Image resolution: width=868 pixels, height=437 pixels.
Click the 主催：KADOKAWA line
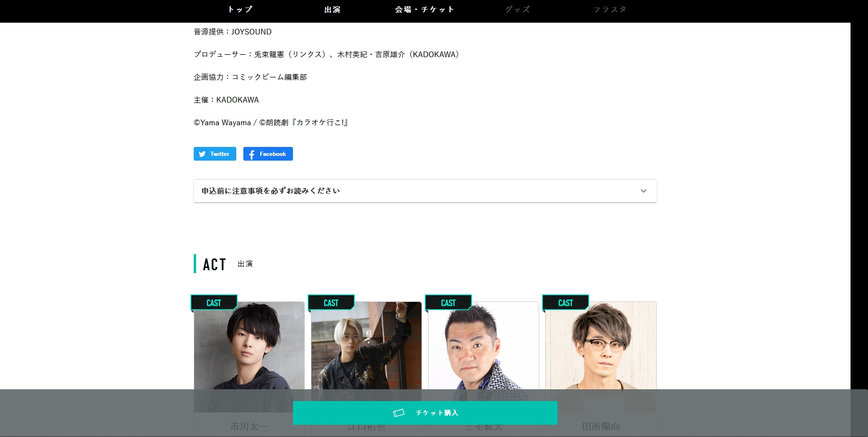[226, 100]
